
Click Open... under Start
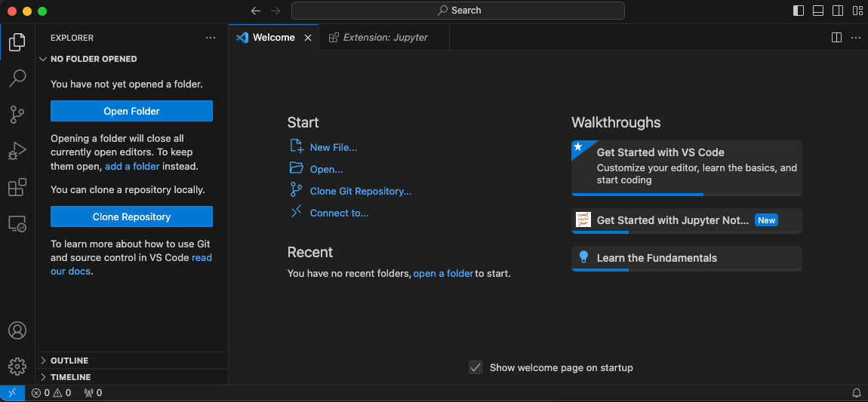click(326, 169)
